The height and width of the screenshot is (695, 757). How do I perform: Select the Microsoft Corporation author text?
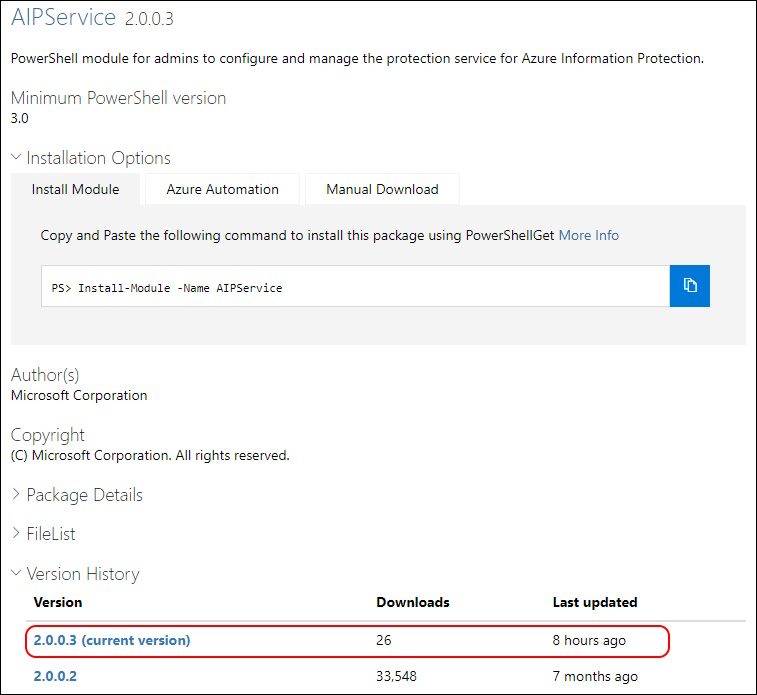pyautogui.click(x=79, y=395)
